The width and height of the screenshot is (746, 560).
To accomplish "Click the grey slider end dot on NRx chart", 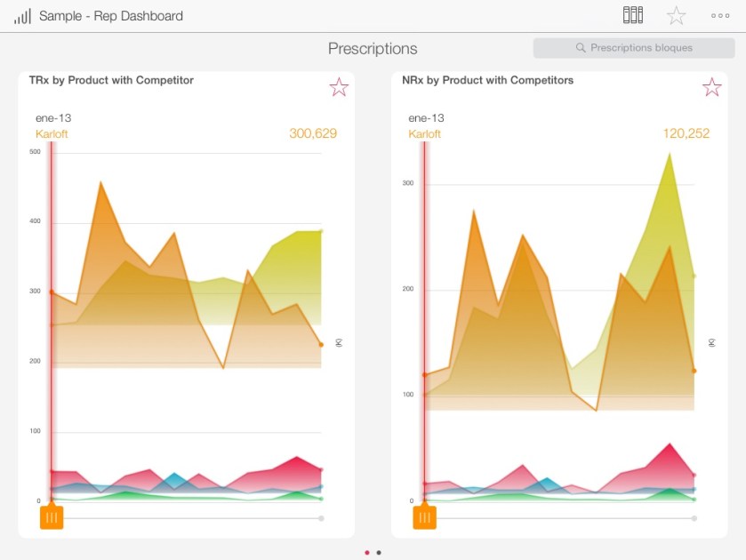I will [694, 518].
